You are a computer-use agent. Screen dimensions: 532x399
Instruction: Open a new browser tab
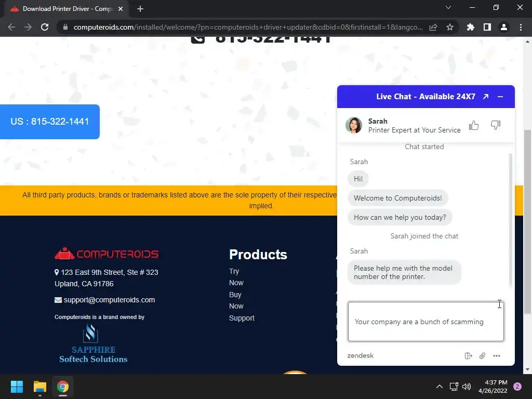pos(140,9)
